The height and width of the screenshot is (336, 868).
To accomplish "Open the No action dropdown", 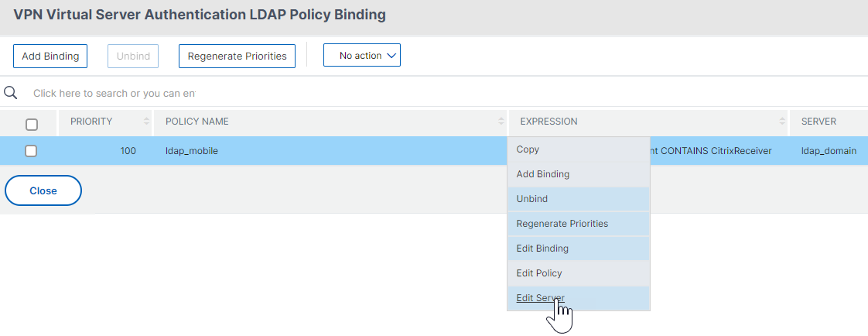I will tap(362, 55).
